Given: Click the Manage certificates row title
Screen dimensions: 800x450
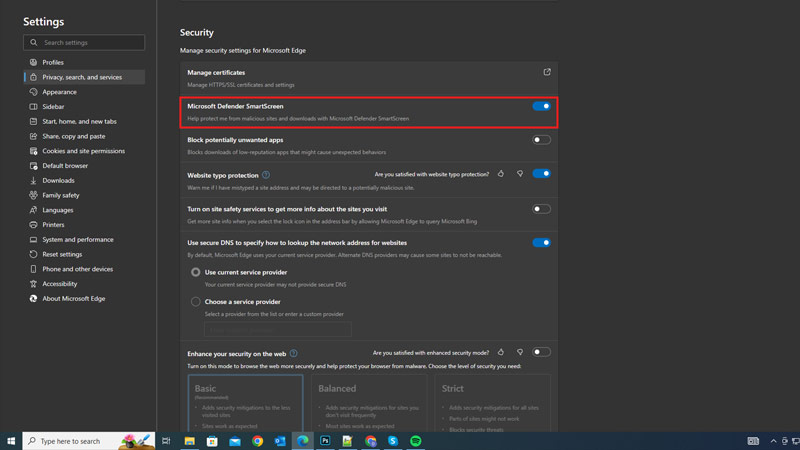Looking at the screenshot, I should 216,72.
